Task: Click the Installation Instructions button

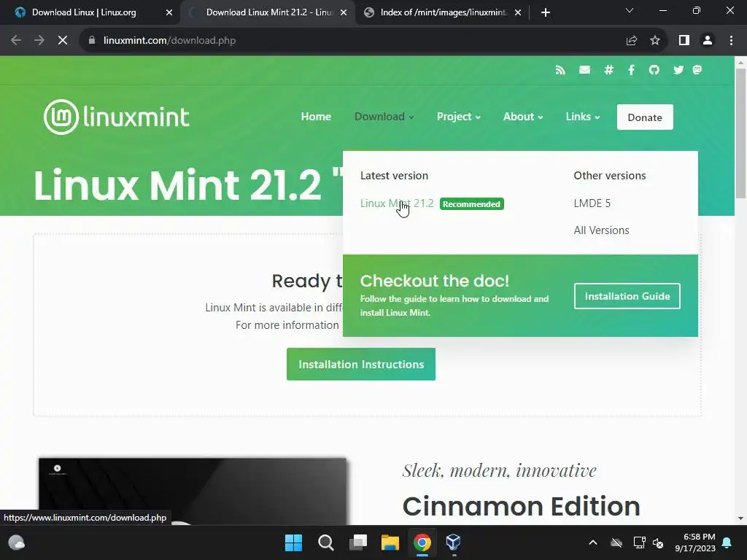Action: pos(360,365)
